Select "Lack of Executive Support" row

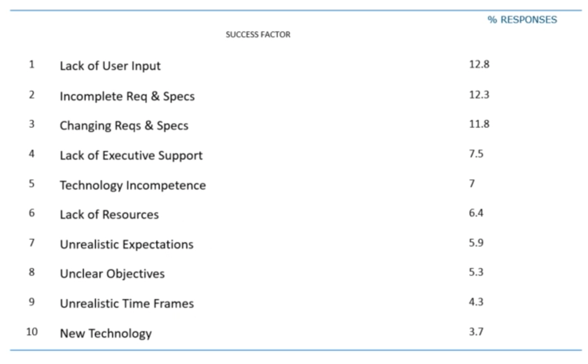[x=131, y=156]
